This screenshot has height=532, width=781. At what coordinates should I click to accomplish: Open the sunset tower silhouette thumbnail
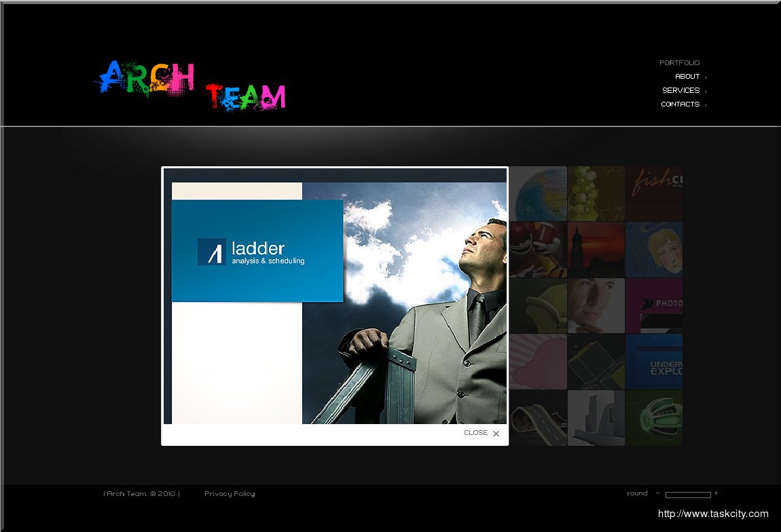point(596,249)
